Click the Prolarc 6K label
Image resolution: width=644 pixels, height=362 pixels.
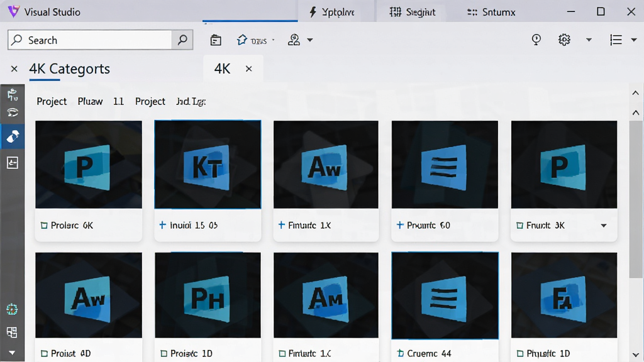72,226
